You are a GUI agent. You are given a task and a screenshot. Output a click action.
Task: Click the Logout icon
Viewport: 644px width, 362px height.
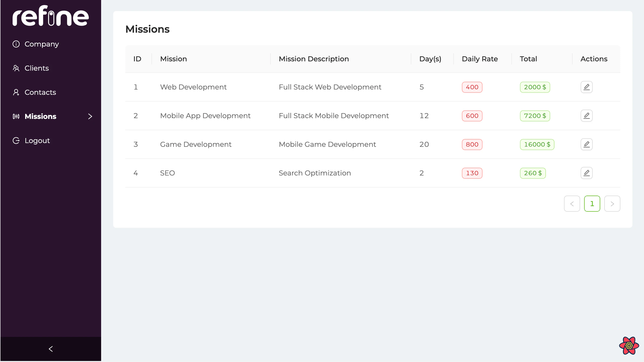[x=16, y=141]
